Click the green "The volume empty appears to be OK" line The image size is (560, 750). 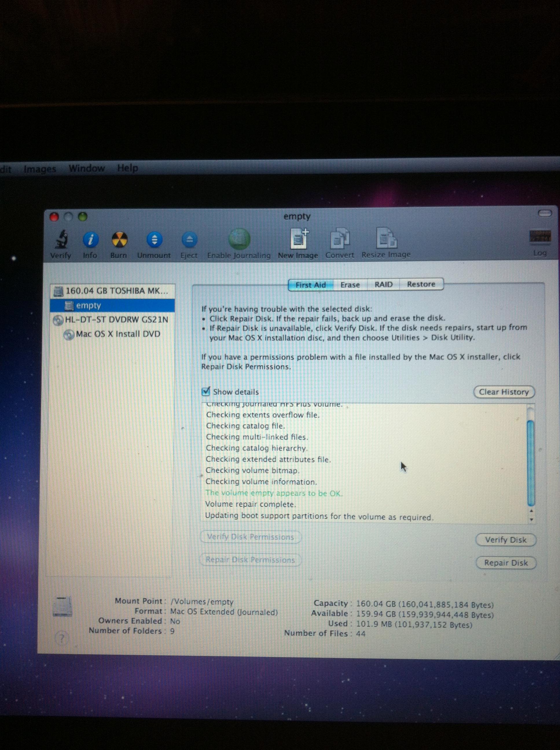click(274, 493)
